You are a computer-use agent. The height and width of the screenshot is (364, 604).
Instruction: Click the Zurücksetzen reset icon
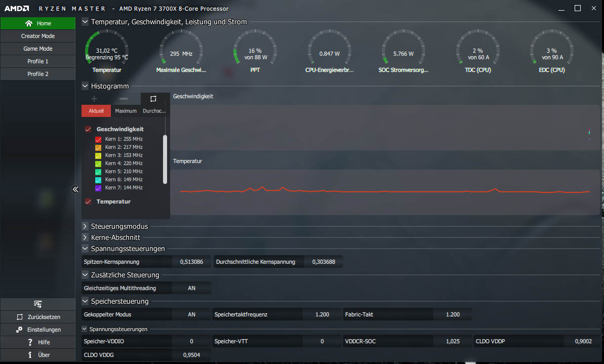click(x=20, y=317)
